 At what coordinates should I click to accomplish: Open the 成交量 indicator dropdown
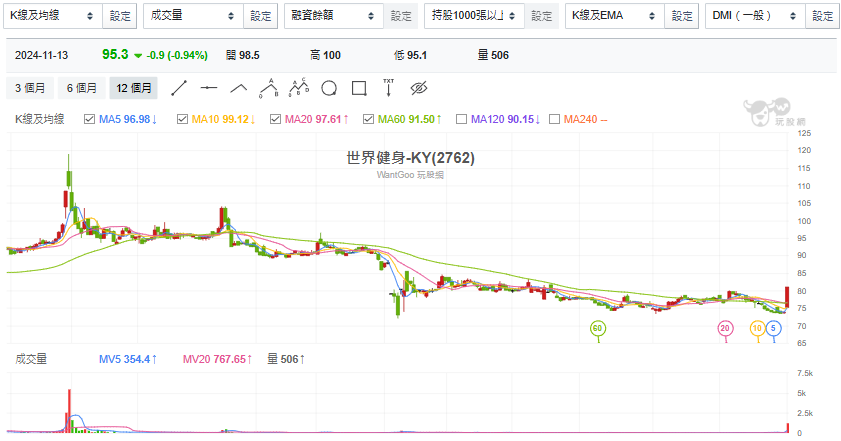click(x=193, y=16)
